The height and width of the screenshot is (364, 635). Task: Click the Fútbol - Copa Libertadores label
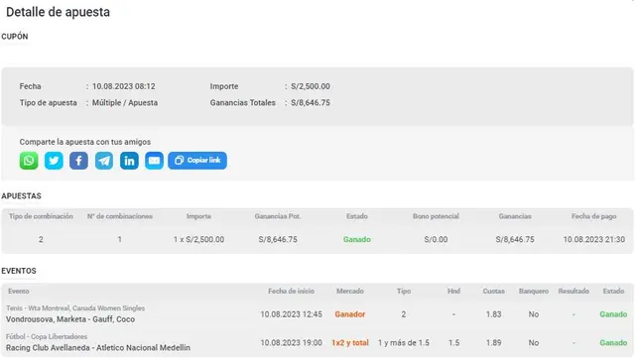tap(47, 336)
